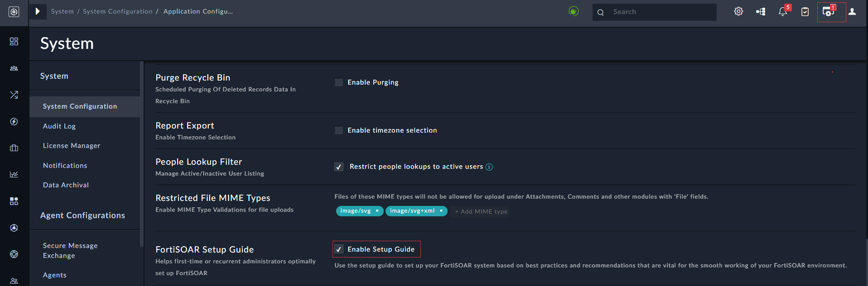868x286 pixels.
Task: Check Enable timezone selection box
Action: tap(339, 130)
